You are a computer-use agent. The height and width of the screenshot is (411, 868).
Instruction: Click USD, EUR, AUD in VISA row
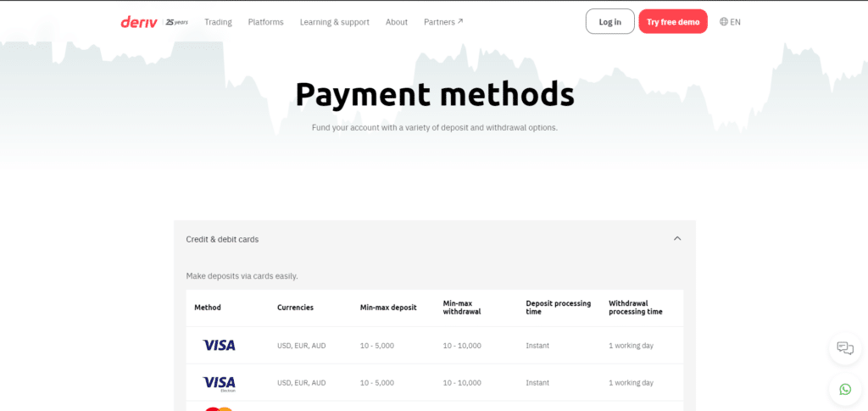click(x=302, y=346)
